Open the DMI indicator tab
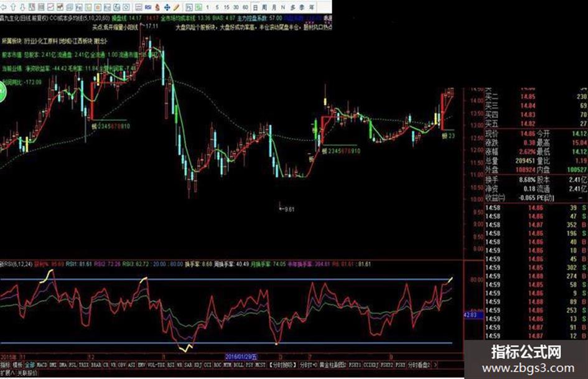Screen dimensions: 588x379 (x=52, y=365)
